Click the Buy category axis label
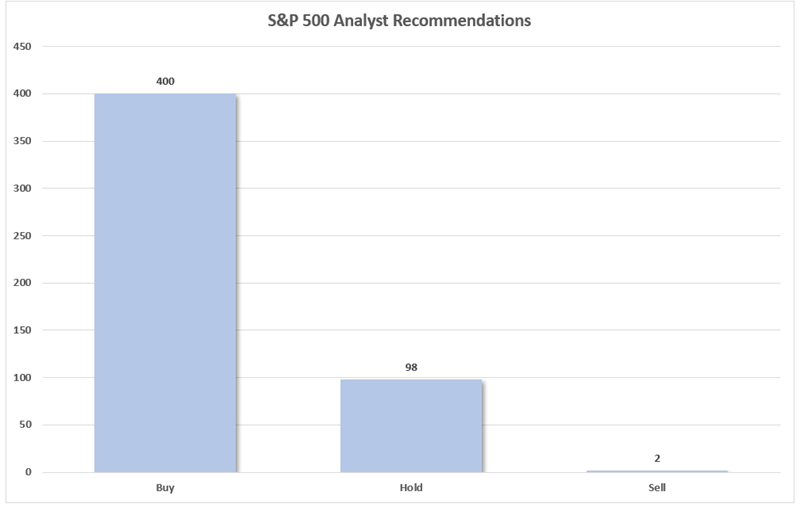This screenshot has height=507, width=800. coord(165,488)
